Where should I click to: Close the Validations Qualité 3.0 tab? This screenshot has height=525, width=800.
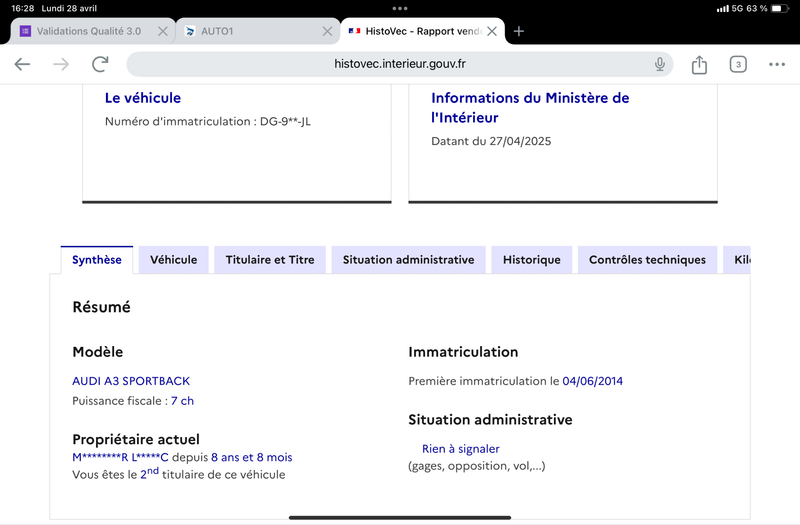tap(163, 31)
